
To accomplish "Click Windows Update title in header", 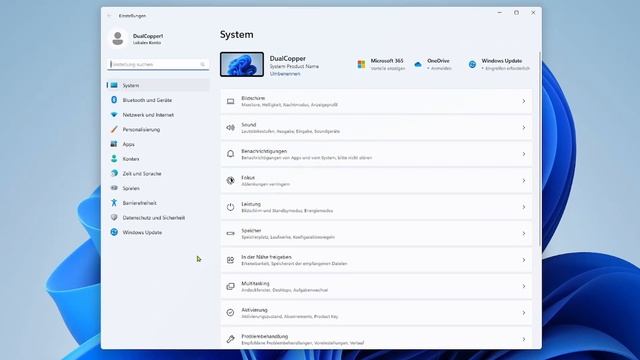I will (502, 60).
